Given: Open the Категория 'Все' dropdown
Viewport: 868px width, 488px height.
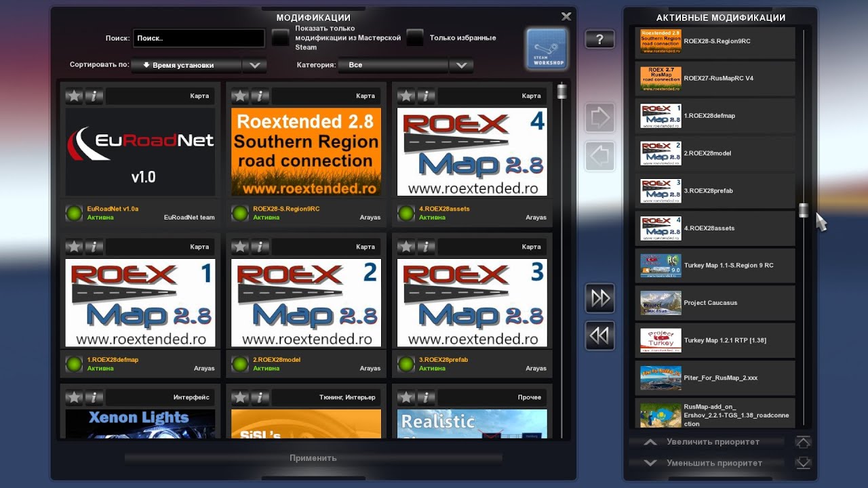Looking at the screenshot, I should (x=393, y=65).
